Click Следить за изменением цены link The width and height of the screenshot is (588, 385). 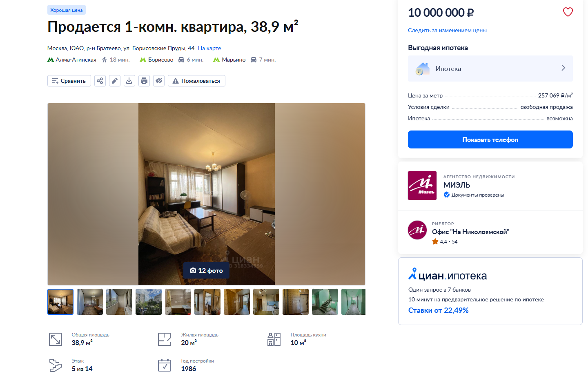pos(447,30)
